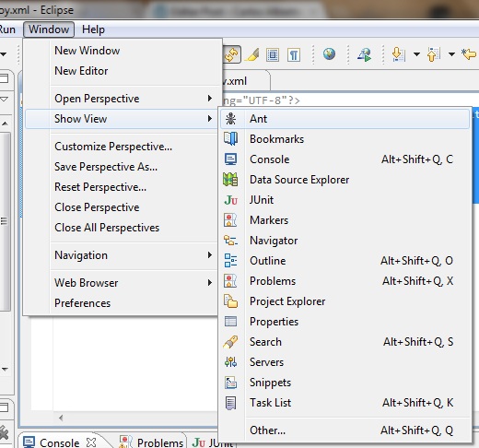479x448 pixels.
Task: Click the Problems icon in Show View submenu
Action: [x=230, y=281]
